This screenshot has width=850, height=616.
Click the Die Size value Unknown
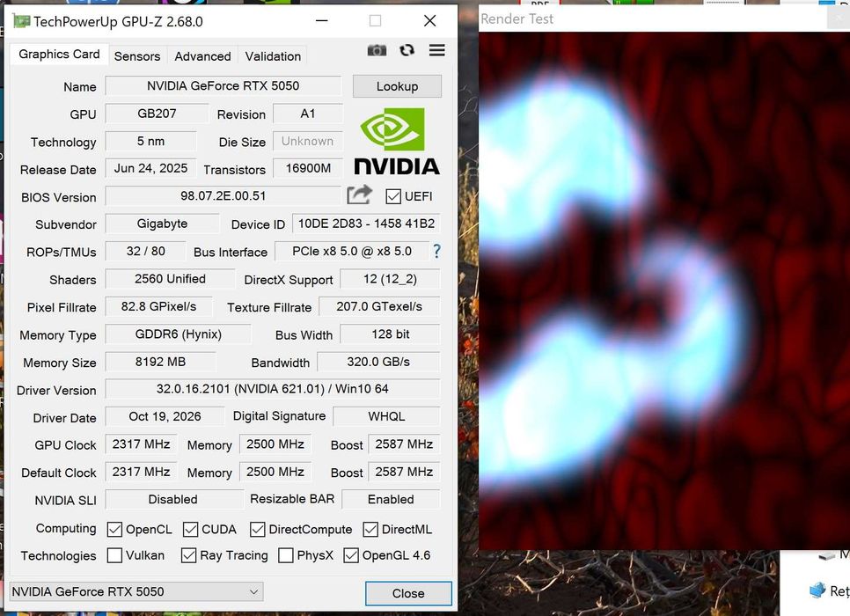pos(308,141)
